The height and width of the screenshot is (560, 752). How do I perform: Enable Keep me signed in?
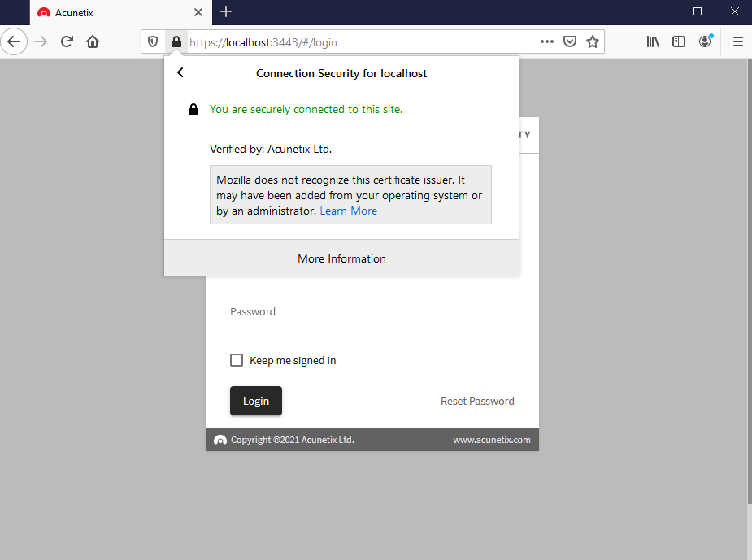[x=237, y=360]
